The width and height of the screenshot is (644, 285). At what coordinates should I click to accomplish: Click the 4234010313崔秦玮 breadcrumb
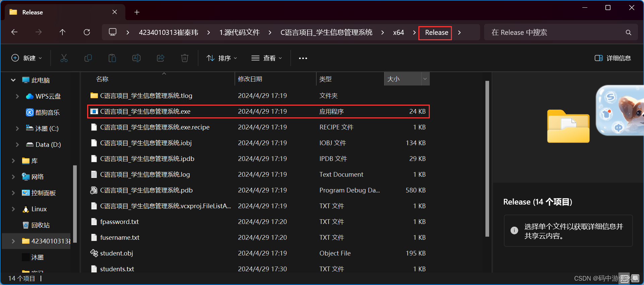tap(169, 33)
